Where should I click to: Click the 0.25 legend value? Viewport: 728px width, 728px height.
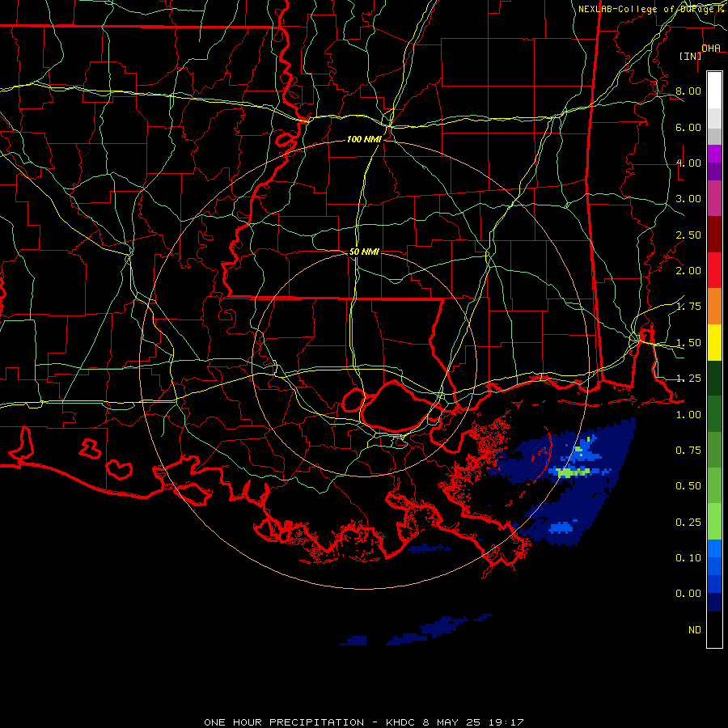tap(688, 523)
